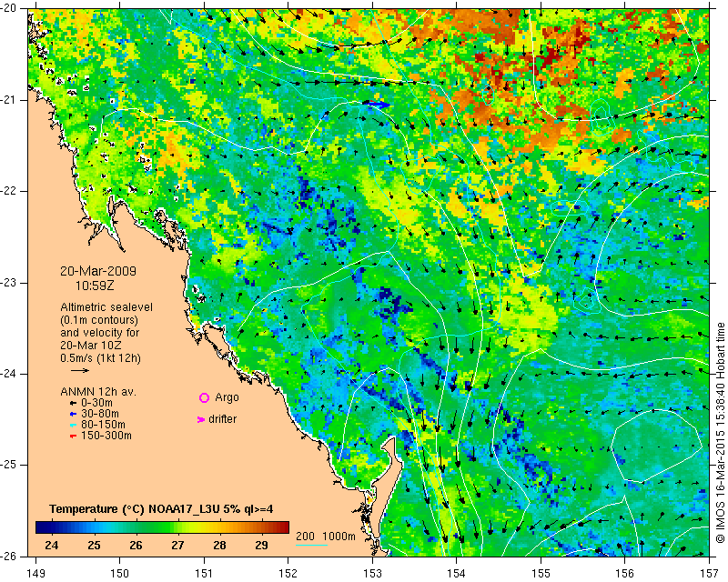Image resolution: width=728 pixels, height=582 pixels.
Task: Click the colorbar tick label 27
Action: click(x=177, y=546)
